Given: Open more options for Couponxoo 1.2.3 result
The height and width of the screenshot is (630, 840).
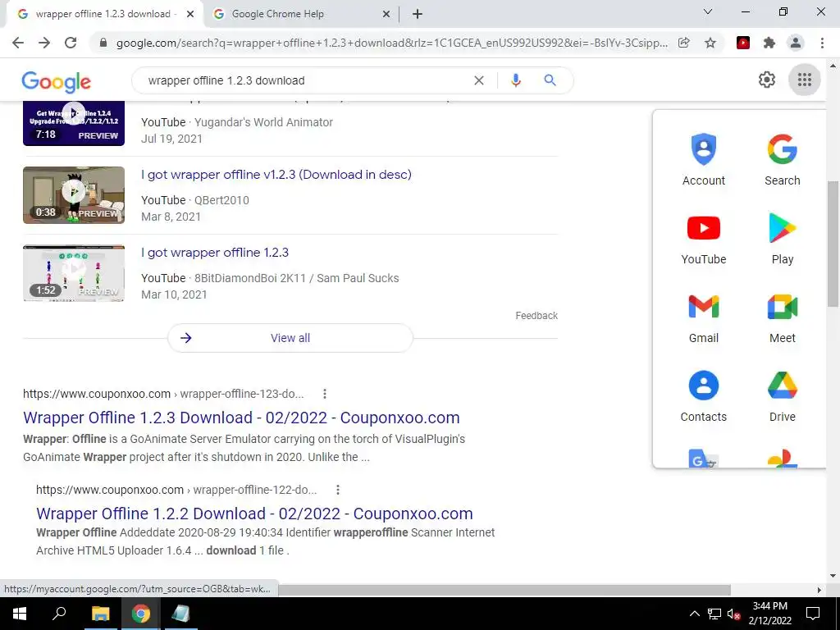Looking at the screenshot, I should (x=325, y=394).
